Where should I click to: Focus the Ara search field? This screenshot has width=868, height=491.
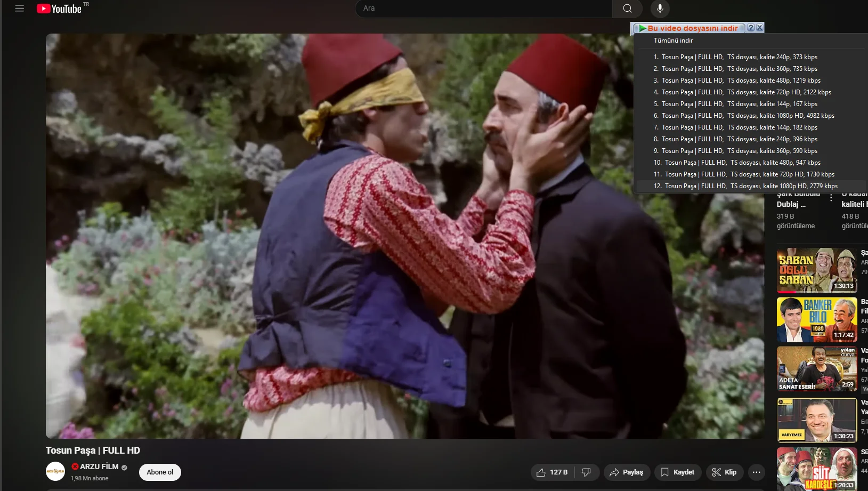coord(484,9)
